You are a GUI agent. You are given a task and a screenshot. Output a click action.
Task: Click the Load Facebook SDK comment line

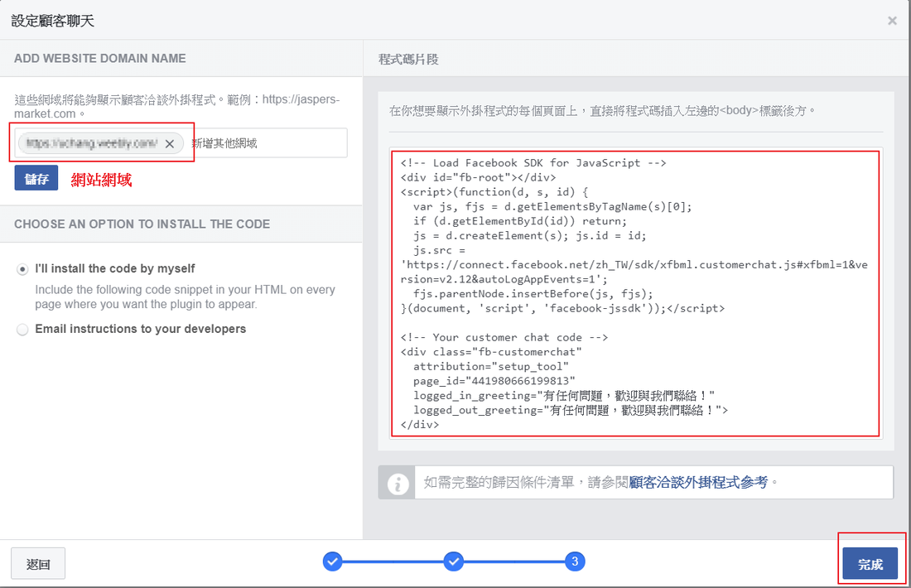click(x=533, y=163)
